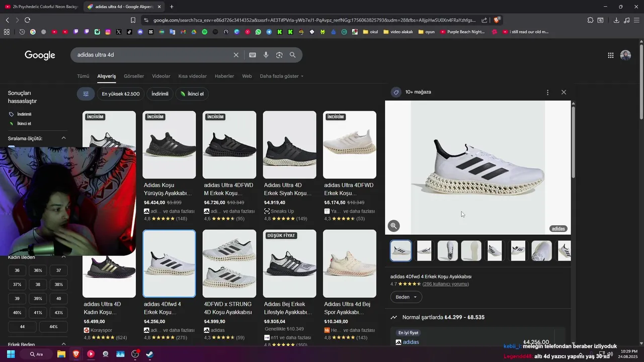The height and width of the screenshot is (362, 644).
Task: Select the second product thumbnail
Action: 424,250
